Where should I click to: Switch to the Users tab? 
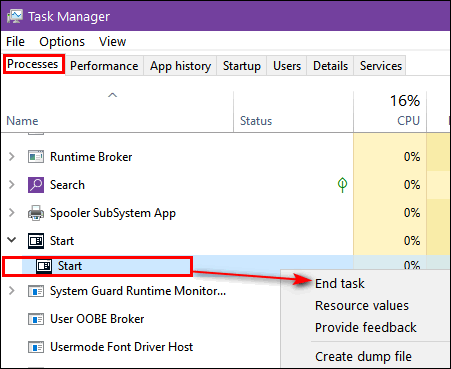click(x=287, y=66)
